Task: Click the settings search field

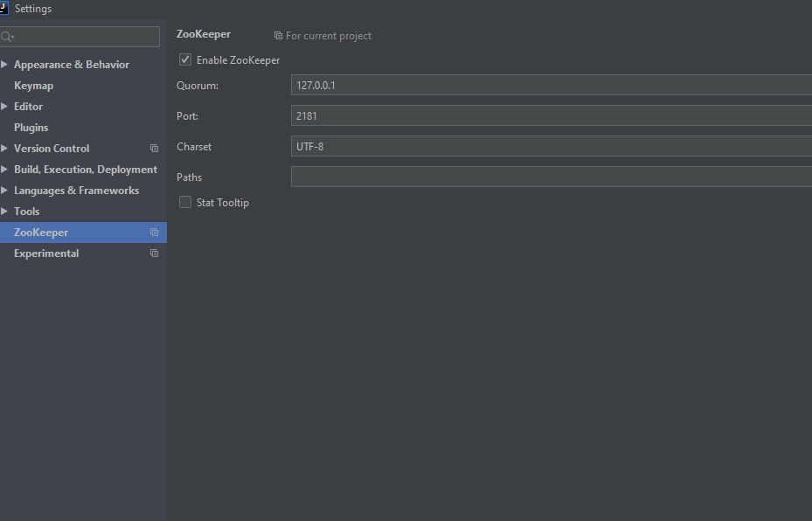Action: pos(80,37)
